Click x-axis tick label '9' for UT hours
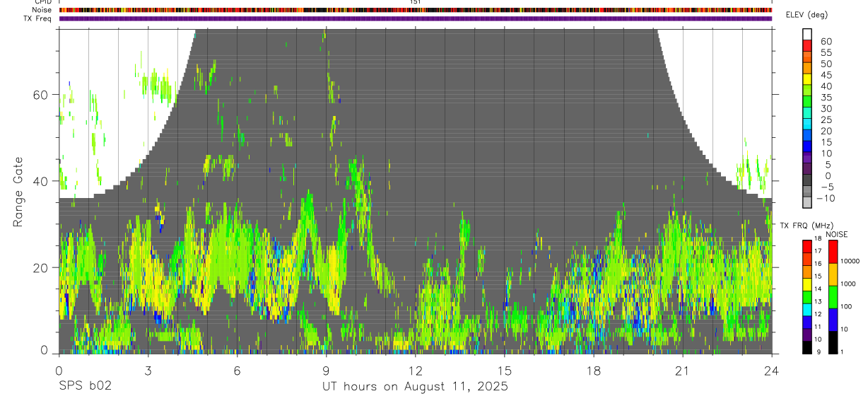Image resolution: width=868 pixels, height=401 pixels. (326, 371)
